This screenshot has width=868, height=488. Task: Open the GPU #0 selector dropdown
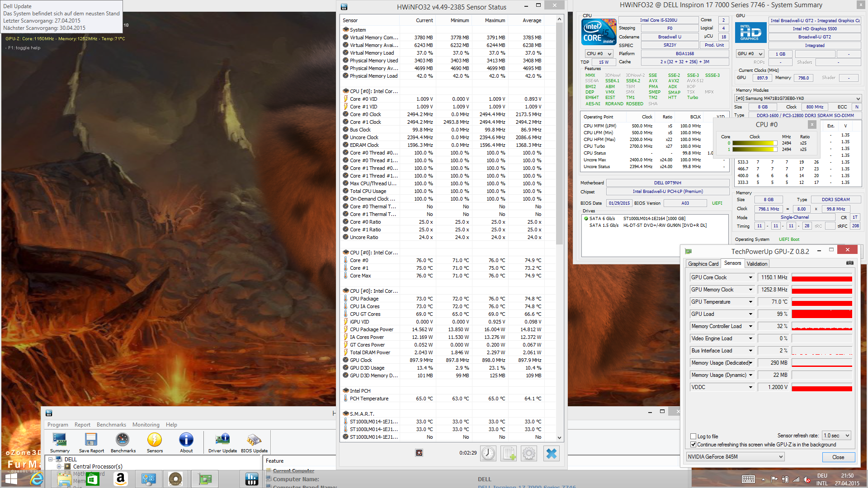(x=750, y=54)
